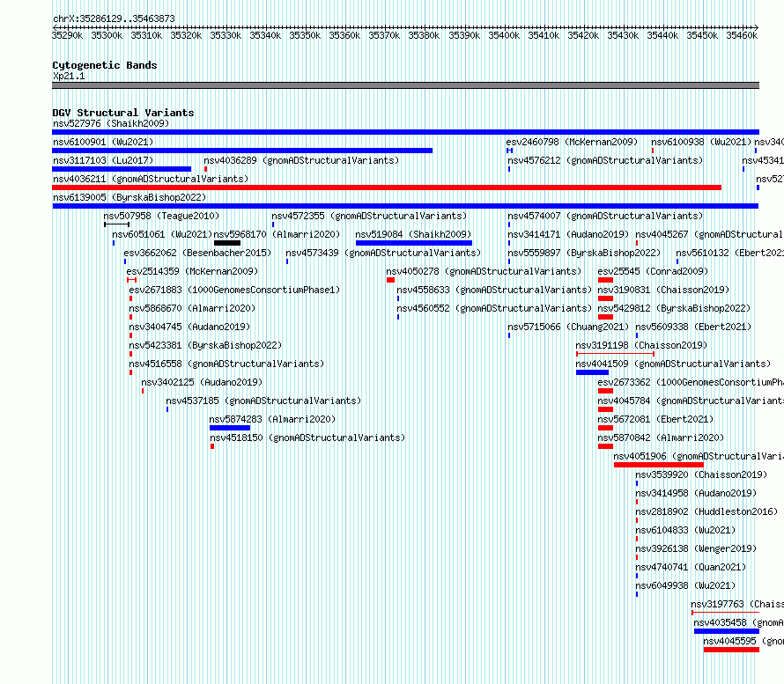Open the nsv6100901 (Wu2021) variant label
Image resolution: width=784 pixels, height=684 pixels.
pyautogui.click(x=103, y=142)
